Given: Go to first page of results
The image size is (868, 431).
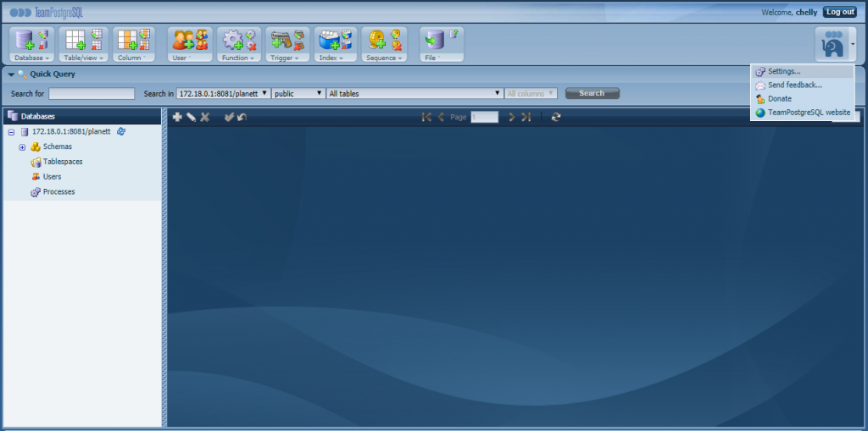Looking at the screenshot, I should click(426, 117).
